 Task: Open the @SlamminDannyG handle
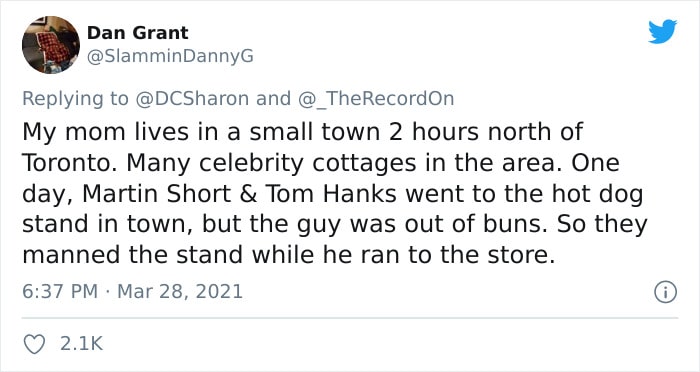tap(170, 56)
